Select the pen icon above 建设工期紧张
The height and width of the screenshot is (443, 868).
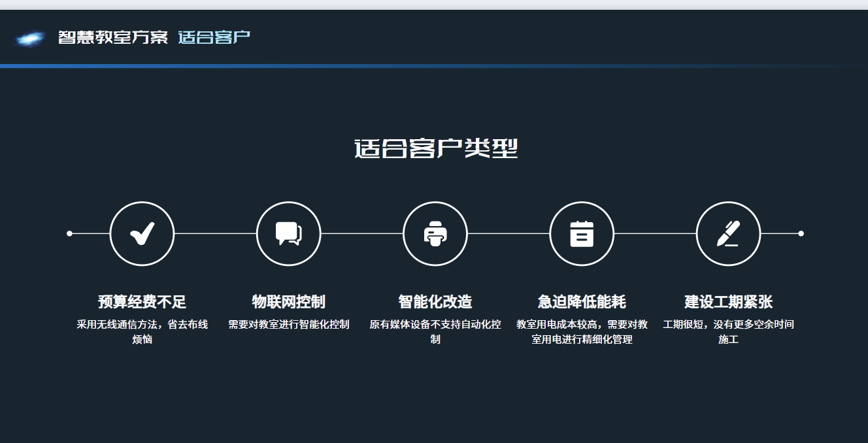click(x=728, y=233)
